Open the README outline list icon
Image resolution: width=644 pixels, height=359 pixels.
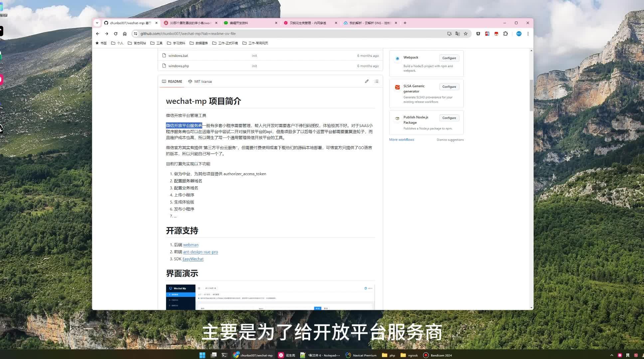coord(376,81)
